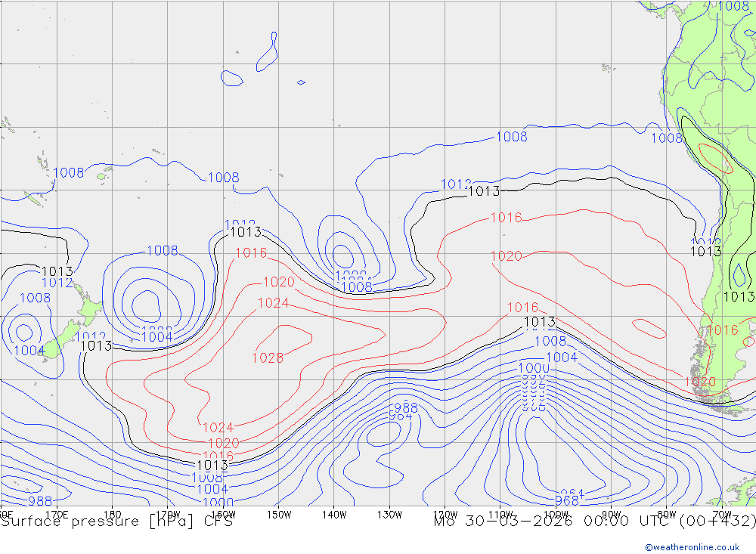
Task: Open the weatheronline.co.uk copyright link
Action: pos(692,546)
